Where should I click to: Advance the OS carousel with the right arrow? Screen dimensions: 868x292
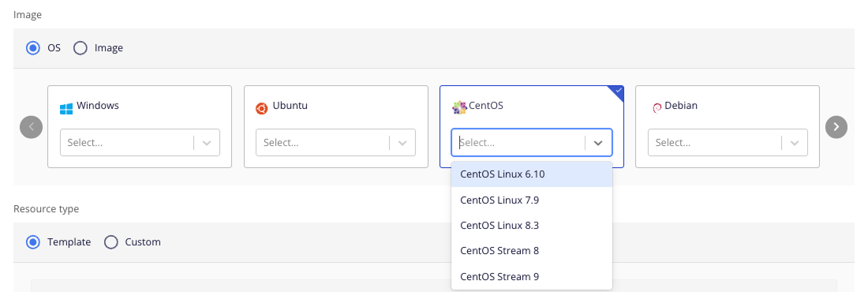[x=836, y=127]
